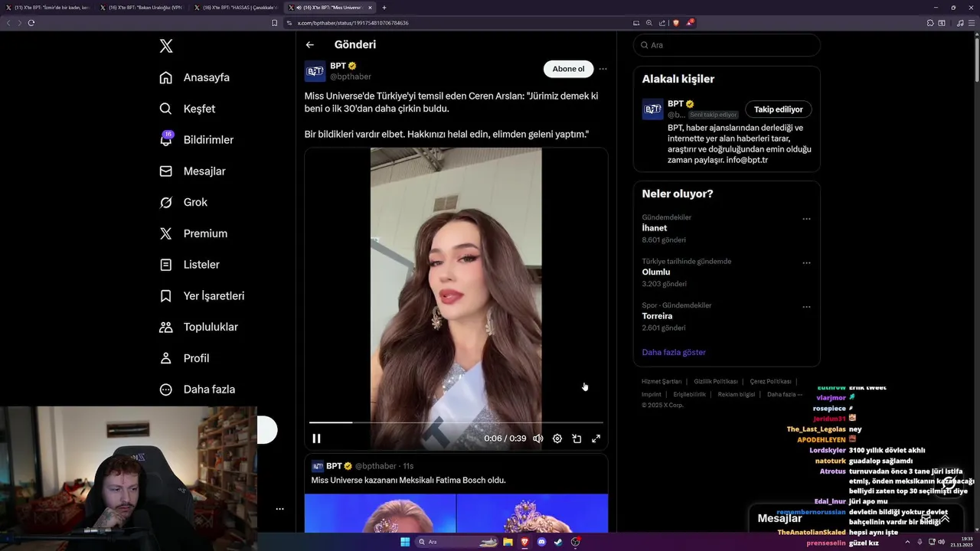The width and height of the screenshot is (980, 551).
Task: Open Anasayfa home page
Action: [194, 77]
